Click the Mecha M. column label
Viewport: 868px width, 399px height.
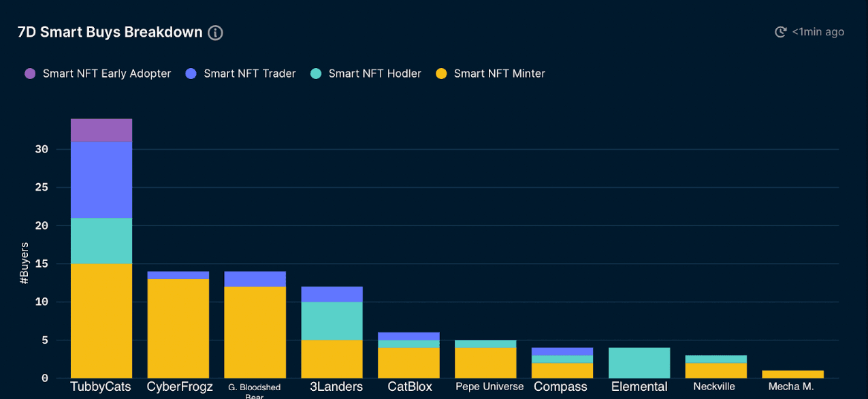tap(792, 386)
